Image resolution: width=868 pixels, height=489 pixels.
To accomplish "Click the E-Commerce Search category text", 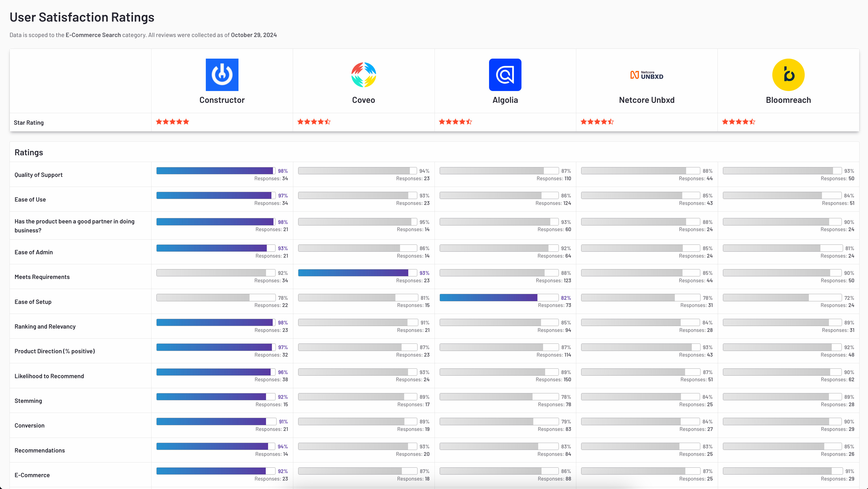I will tap(93, 35).
